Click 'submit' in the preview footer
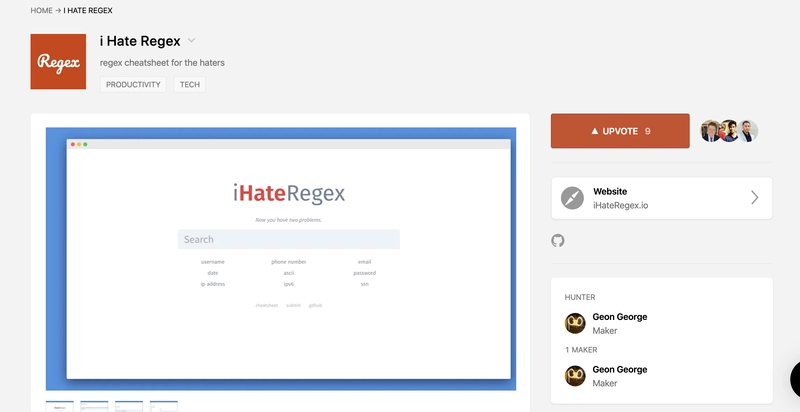This screenshot has height=412, width=800. 293,305
